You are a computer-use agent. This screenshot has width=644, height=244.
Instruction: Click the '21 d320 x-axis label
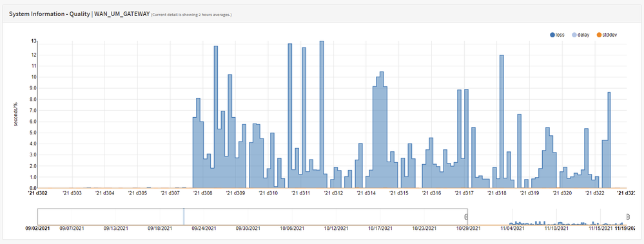point(562,192)
